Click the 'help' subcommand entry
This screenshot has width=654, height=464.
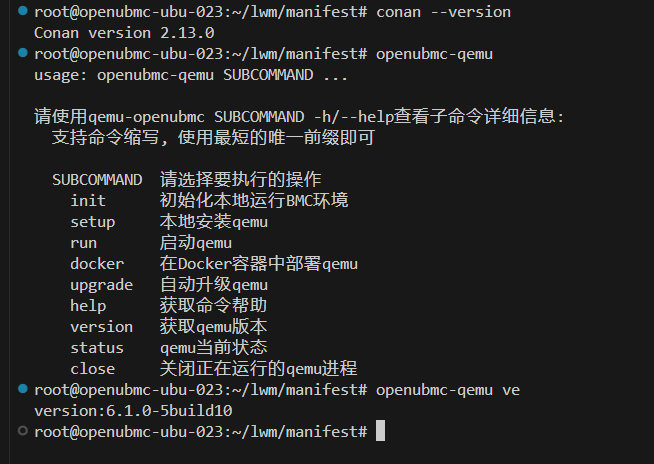pyautogui.click(x=88, y=305)
